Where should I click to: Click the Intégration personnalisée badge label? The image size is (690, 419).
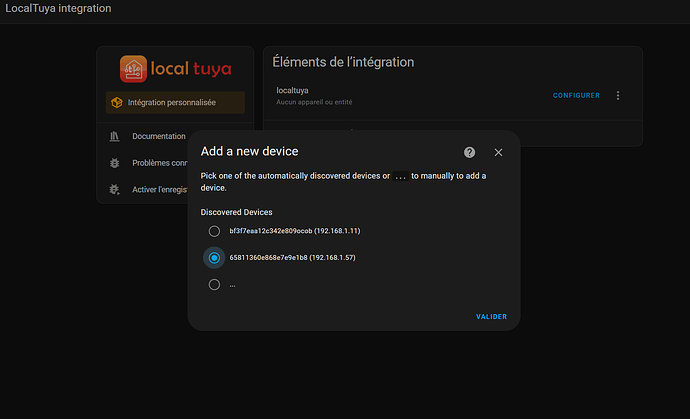[x=172, y=102]
